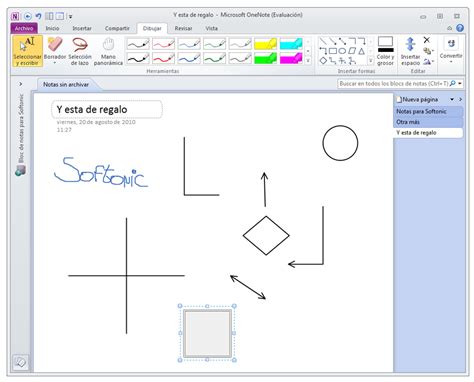This screenshot has height=382, width=474.
Task: Switch to the Revisar tab
Action: coord(183,28)
